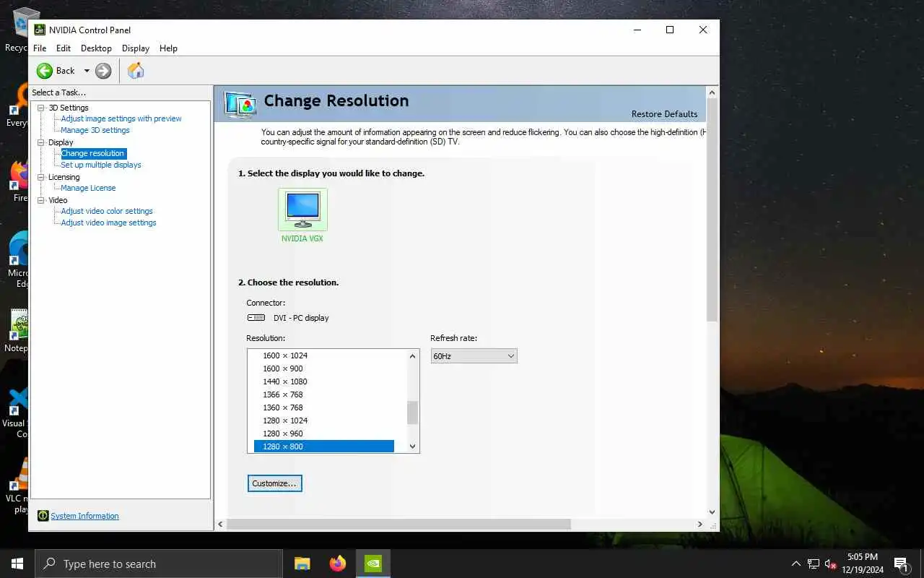Open the File menu
The width and height of the screenshot is (924, 578).
click(40, 48)
